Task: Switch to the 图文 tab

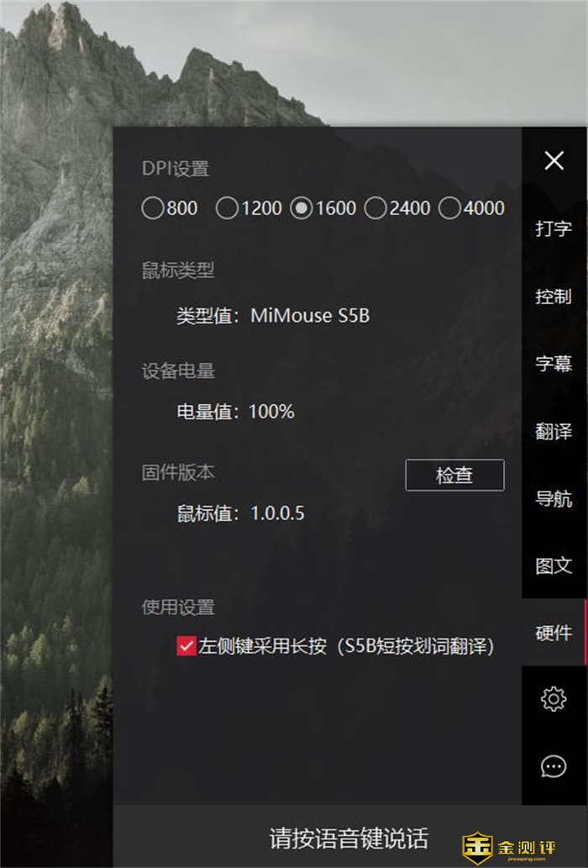Action: 554,566
